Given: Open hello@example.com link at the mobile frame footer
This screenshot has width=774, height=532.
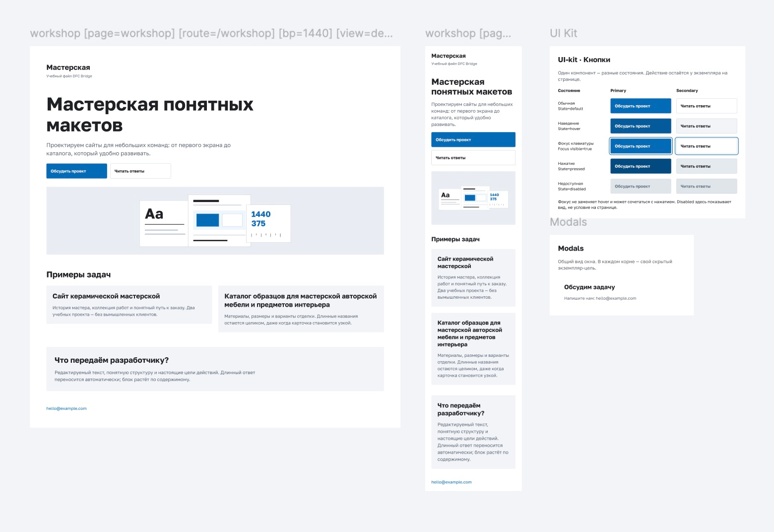Looking at the screenshot, I should pyautogui.click(x=451, y=482).
